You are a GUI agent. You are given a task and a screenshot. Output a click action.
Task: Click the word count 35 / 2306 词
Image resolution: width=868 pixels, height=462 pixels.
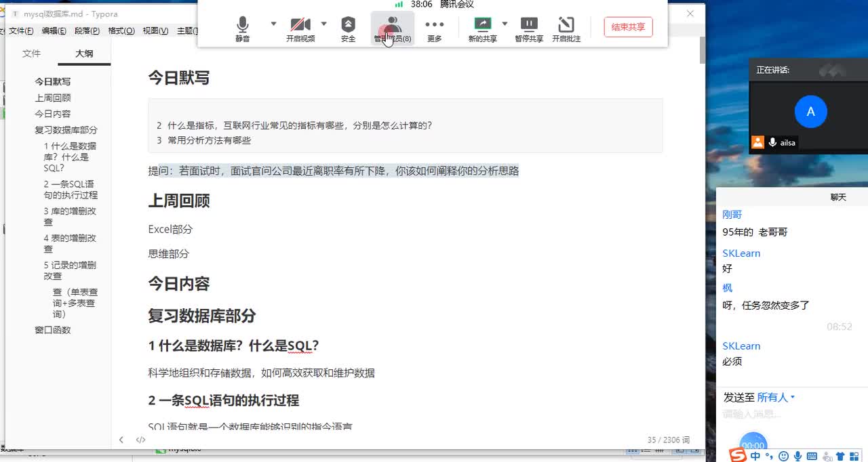(x=668, y=440)
